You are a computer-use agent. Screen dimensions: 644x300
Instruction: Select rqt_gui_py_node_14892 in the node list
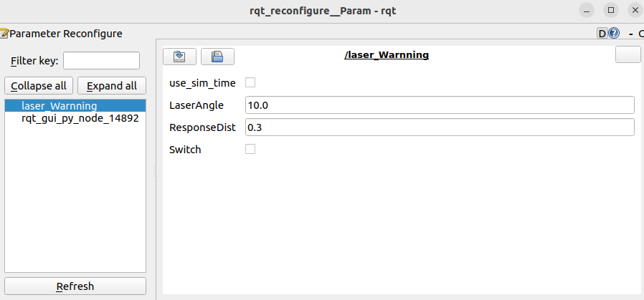point(75,118)
